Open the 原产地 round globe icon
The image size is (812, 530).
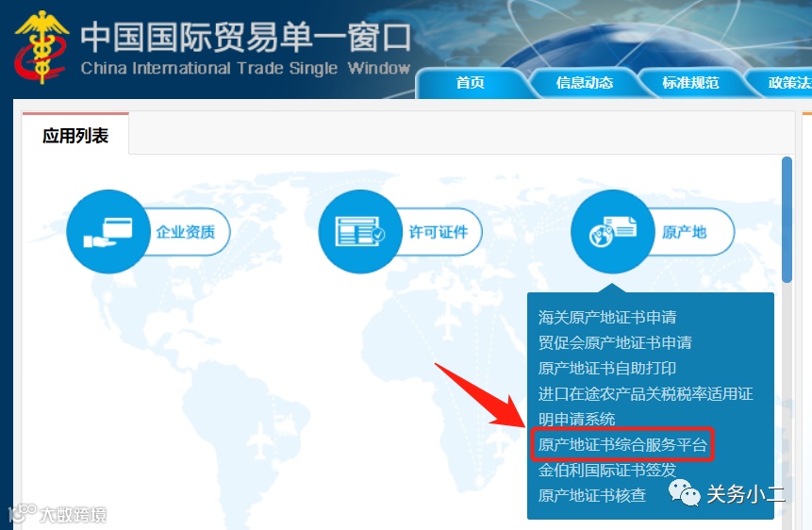[x=613, y=232]
